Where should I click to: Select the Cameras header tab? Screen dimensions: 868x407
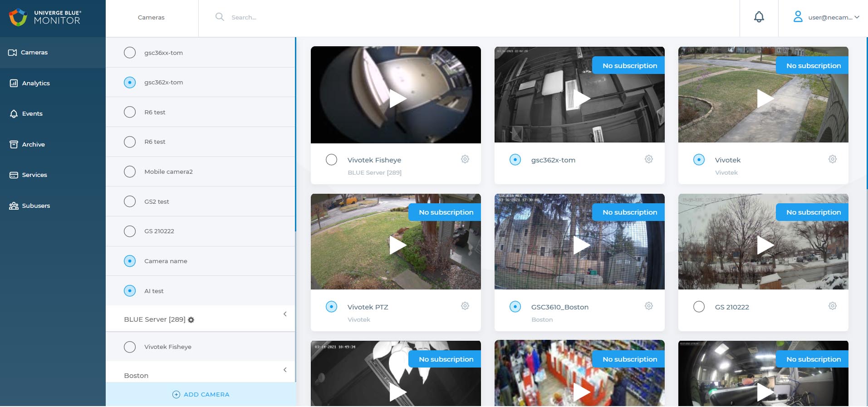(151, 17)
